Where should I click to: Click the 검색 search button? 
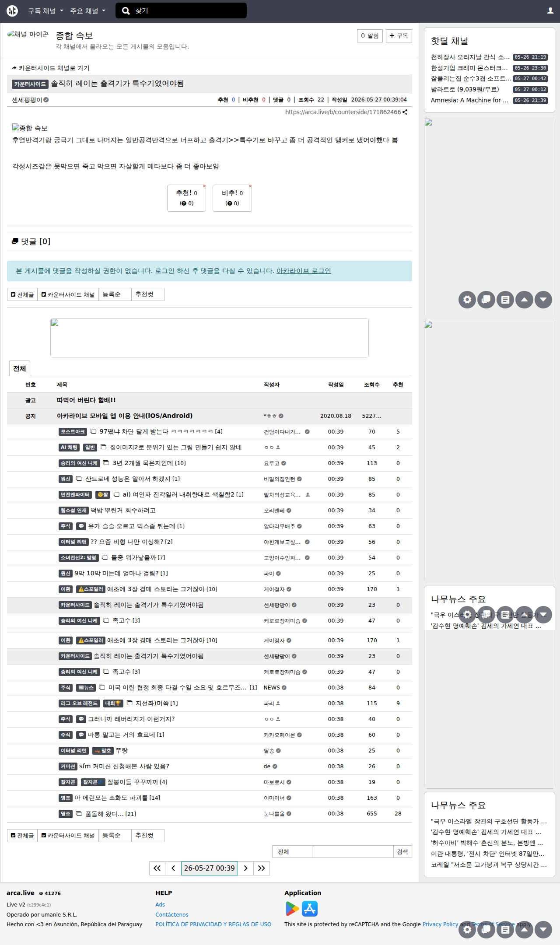coord(402,851)
